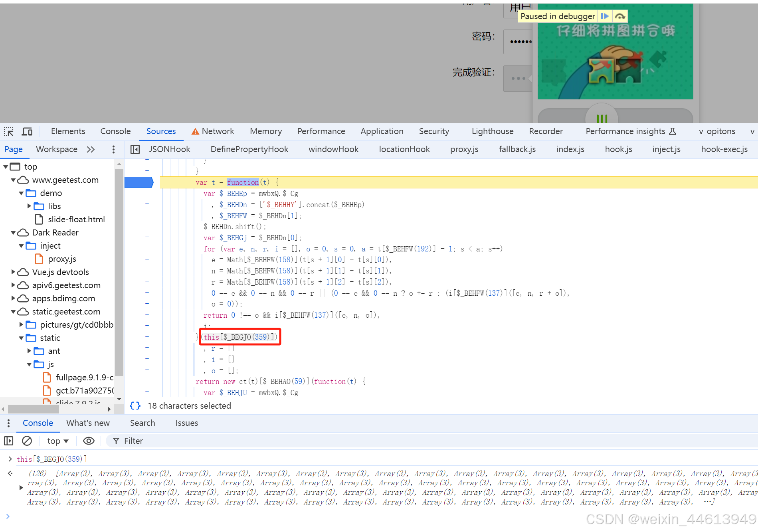This screenshot has height=532, width=758.
Task: Open navigator three-dot options menu
Action: [x=113, y=149]
